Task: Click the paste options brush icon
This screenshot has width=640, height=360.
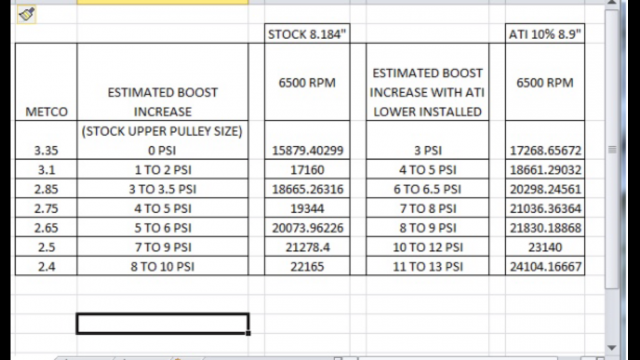Action: coord(27,15)
